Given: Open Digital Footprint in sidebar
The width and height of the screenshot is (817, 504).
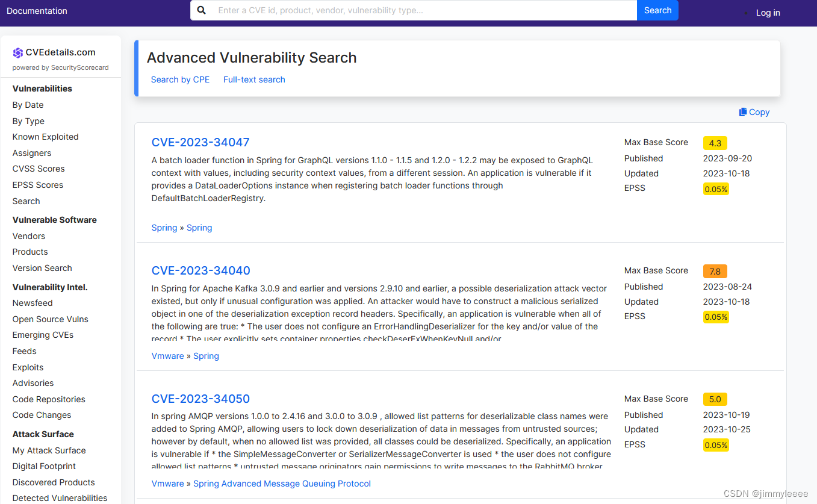Looking at the screenshot, I should point(45,466).
